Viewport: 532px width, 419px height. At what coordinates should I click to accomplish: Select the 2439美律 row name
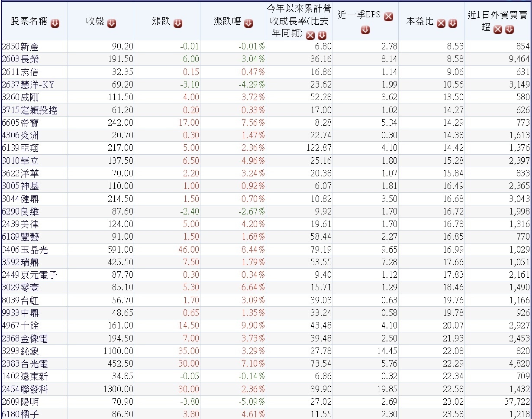click(20, 224)
